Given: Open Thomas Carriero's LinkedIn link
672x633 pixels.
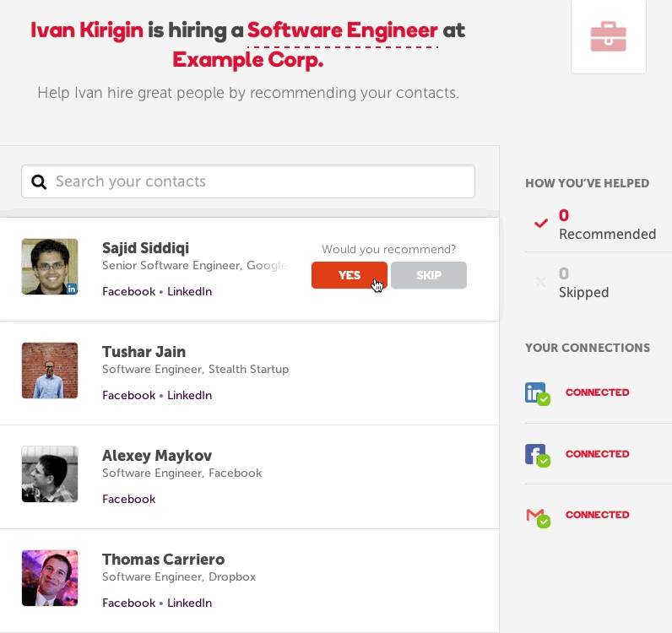Looking at the screenshot, I should pos(189,603).
